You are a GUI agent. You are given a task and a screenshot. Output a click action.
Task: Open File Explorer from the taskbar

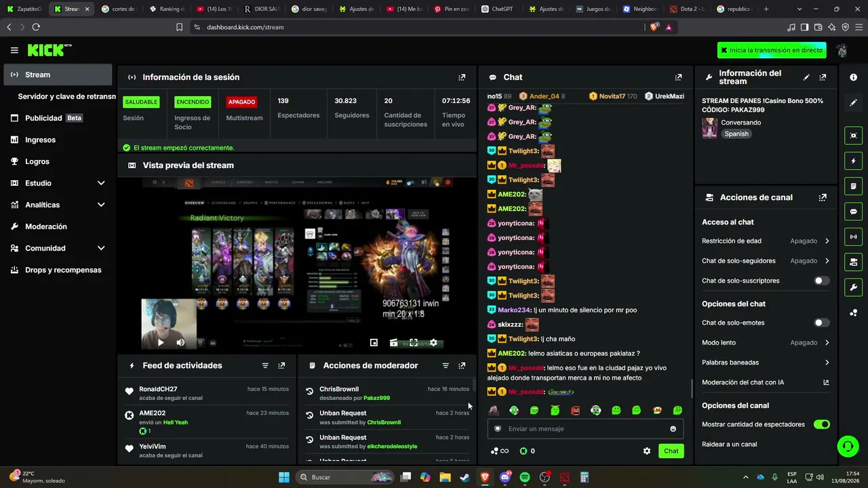[x=446, y=477]
